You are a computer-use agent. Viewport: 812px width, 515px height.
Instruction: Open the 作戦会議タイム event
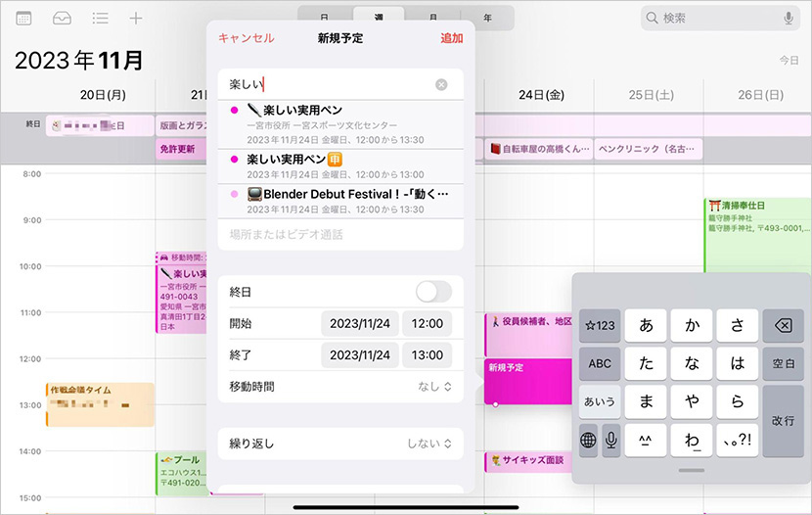(100, 404)
